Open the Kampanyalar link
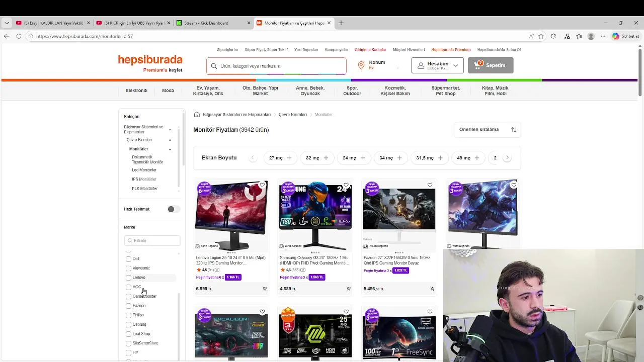Viewport: 644px width, 362px height. pyautogui.click(x=337, y=50)
